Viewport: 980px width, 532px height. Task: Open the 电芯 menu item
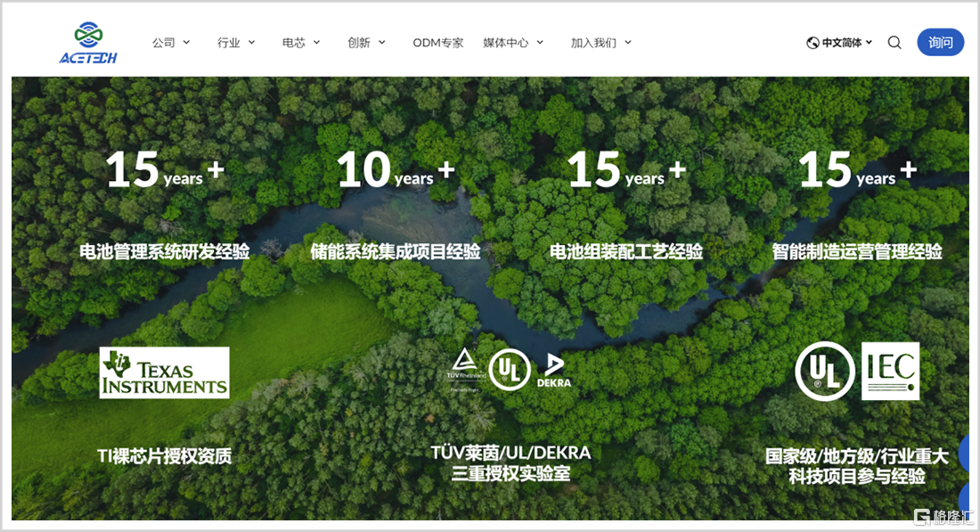(294, 43)
